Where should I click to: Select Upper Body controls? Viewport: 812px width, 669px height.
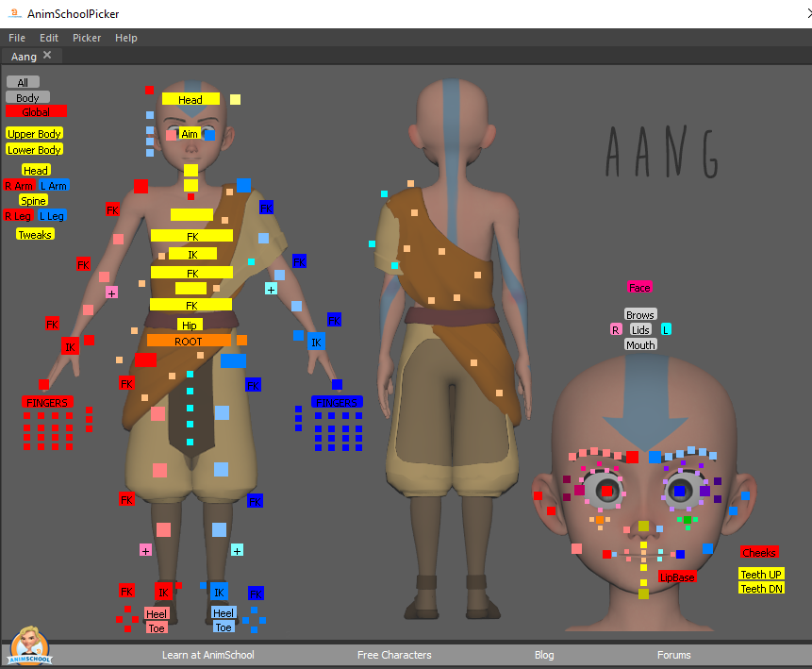pos(34,133)
